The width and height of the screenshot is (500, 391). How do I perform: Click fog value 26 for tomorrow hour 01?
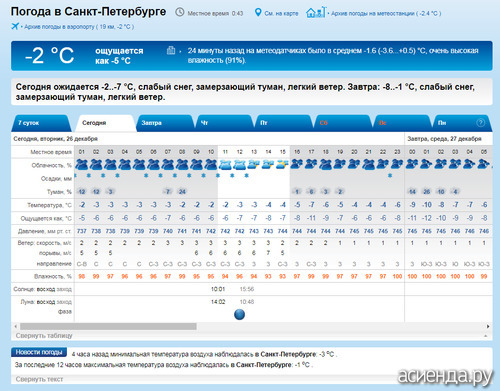pyautogui.click(x=427, y=191)
